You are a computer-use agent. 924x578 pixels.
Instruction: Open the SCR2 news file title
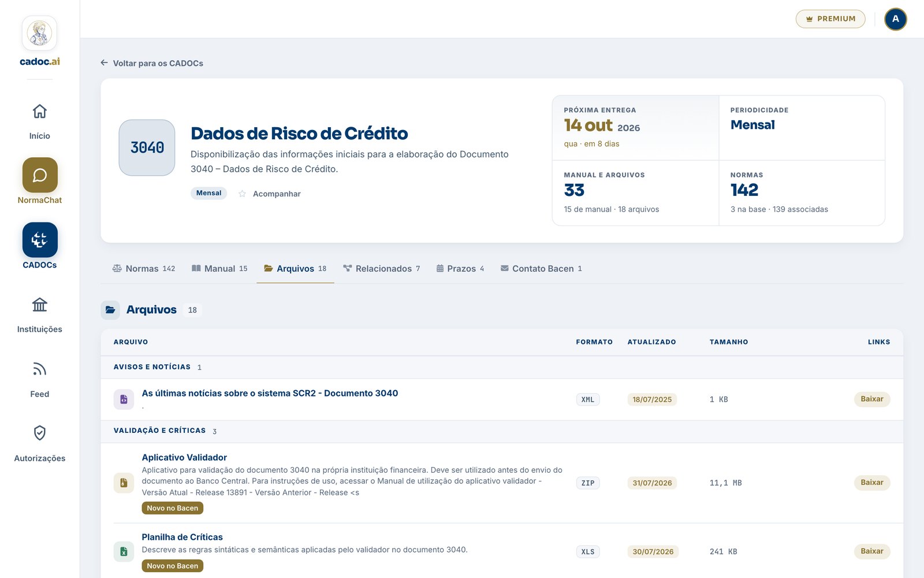pos(270,393)
